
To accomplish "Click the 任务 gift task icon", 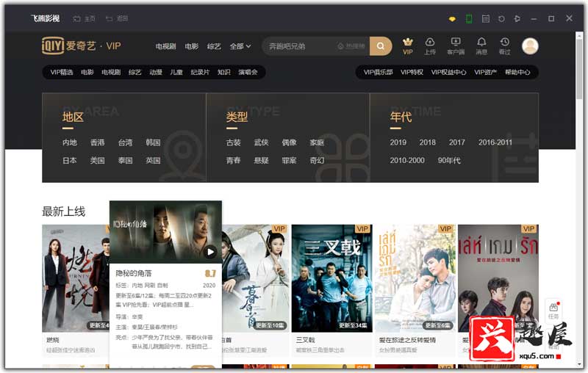I will [x=553, y=311].
